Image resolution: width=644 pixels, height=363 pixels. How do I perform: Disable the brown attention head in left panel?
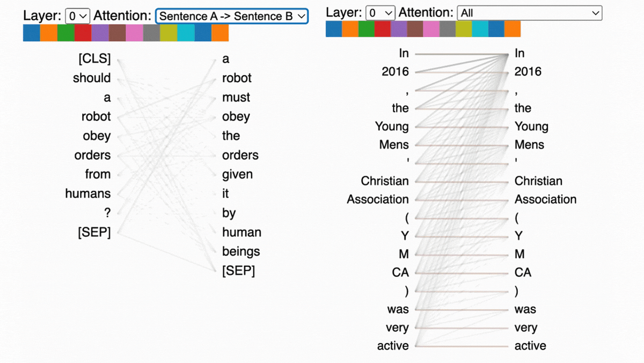(x=117, y=32)
